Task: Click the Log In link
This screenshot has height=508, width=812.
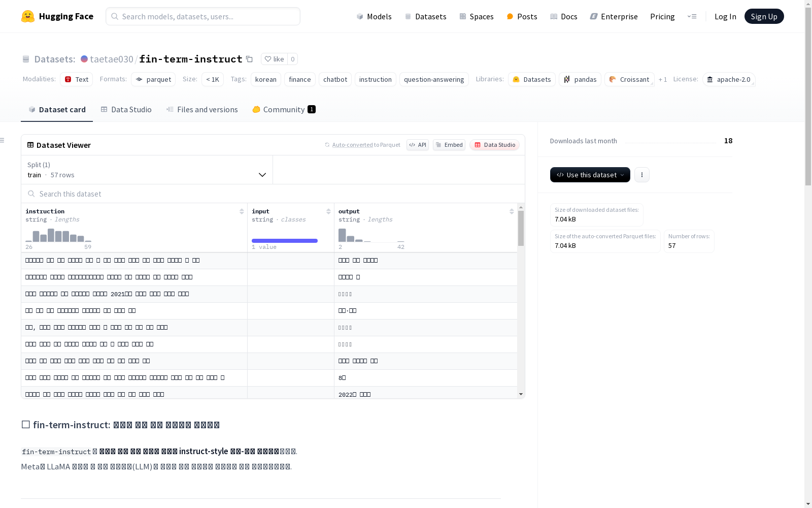Action: click(725, 16)
